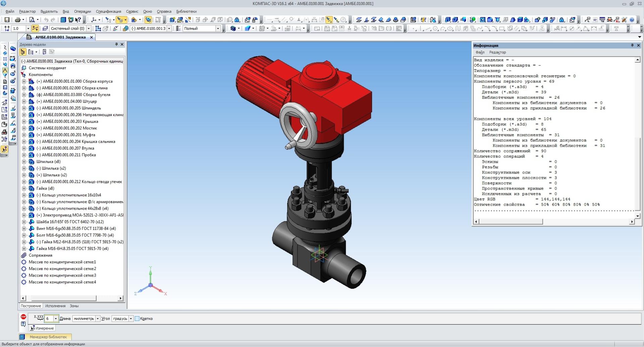Expand the Сборка корпуса tree node
Viewport: 644px width, 347px height.
pos(24,81)
